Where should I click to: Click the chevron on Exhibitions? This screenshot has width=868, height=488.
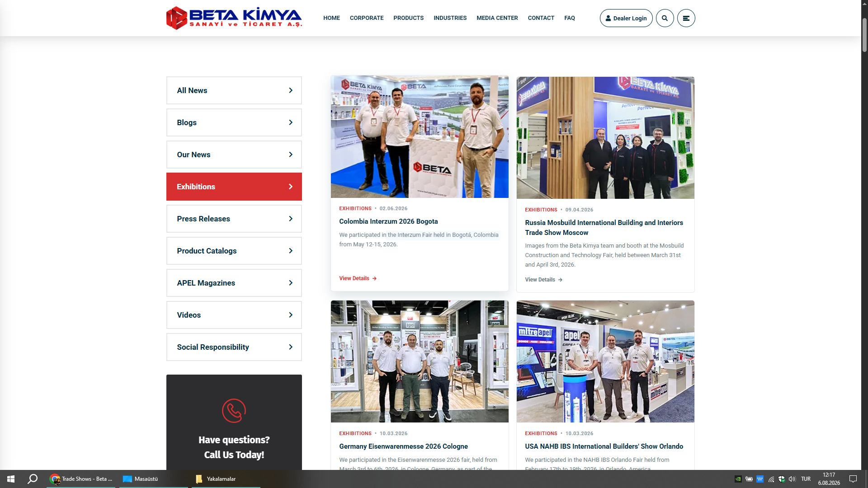tap(291, 187)
